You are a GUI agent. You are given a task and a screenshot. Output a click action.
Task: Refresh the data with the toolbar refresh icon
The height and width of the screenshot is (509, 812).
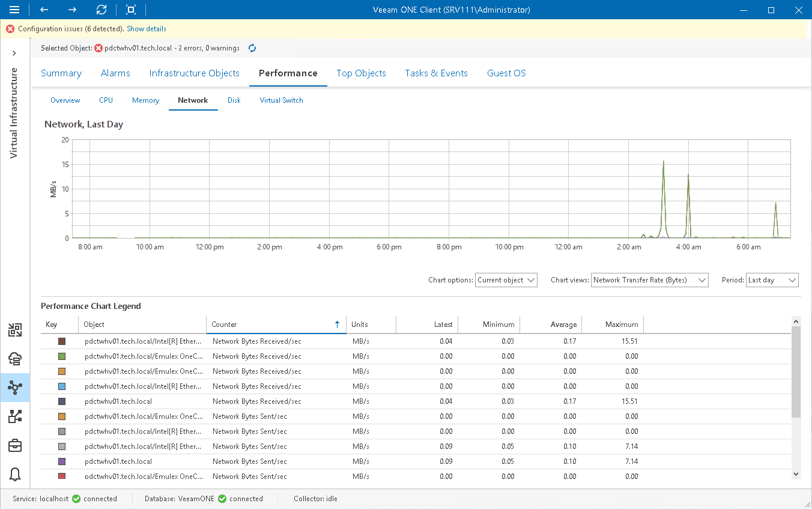coord(101,10)
